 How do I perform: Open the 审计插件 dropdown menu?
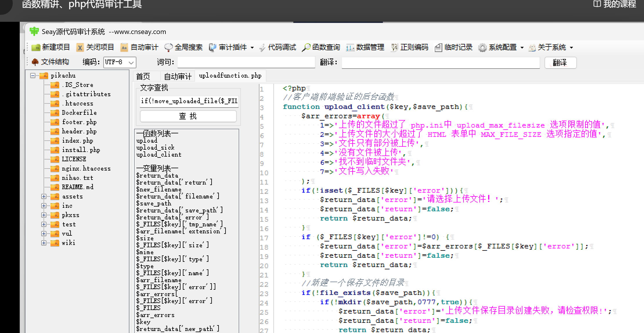(x=252, y=48)
